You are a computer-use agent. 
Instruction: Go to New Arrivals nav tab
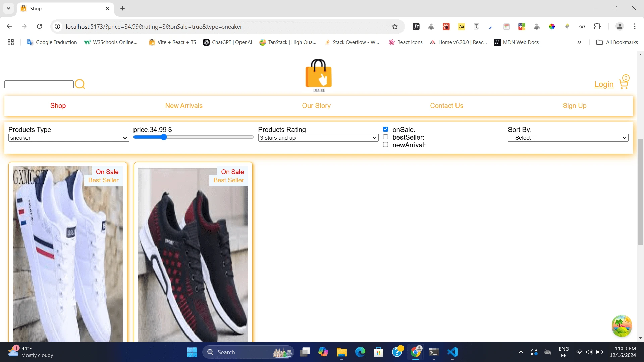tap(184, 106)
